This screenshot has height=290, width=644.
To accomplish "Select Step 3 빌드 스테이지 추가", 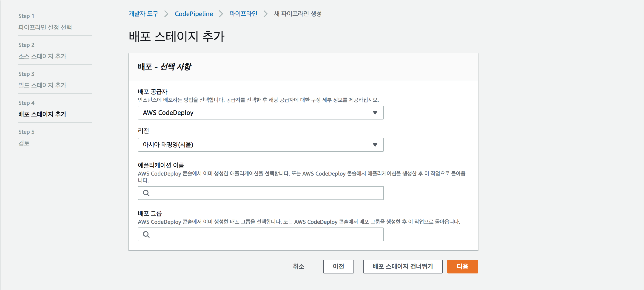I will click(x=42, y=80).
